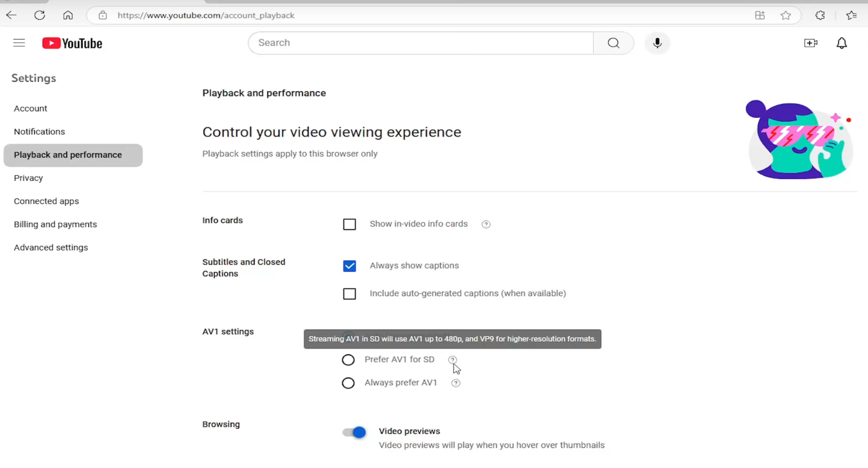Image resolution: width=868 pixels, height=468 pixels.
Task: Enable Show in-video info cards checkbox
Action: click(349, 224)
